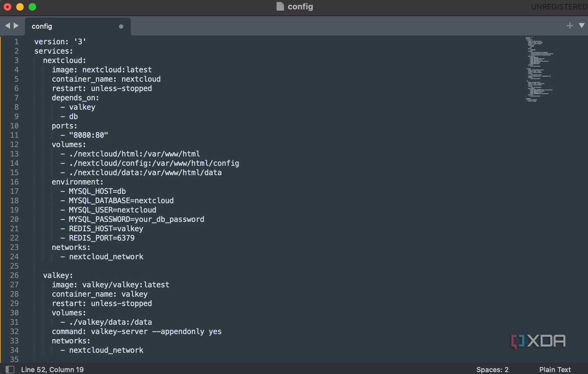This screenshot has width=588, height=374.
Task: Click the "8080:80" port mapping
Action: 88,135
